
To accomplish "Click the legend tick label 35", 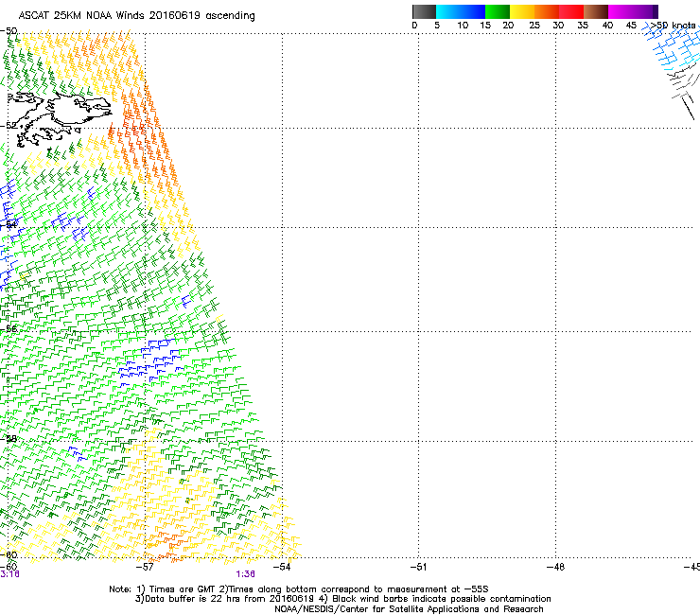I will pyautogui.click(x=583, y=26).
